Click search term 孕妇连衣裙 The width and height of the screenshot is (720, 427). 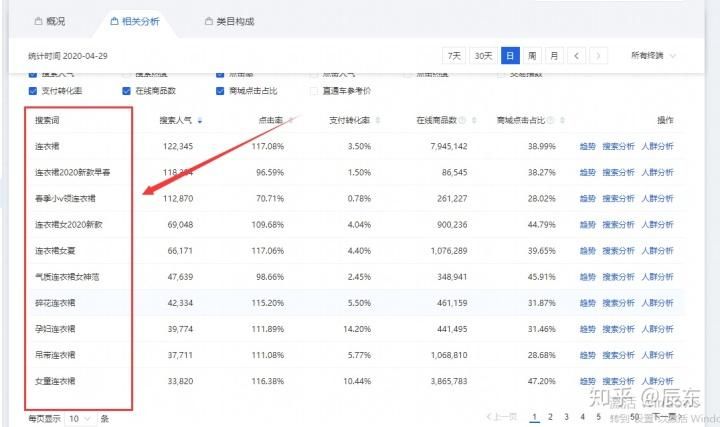pyautogui.click(x=55, y=329)
